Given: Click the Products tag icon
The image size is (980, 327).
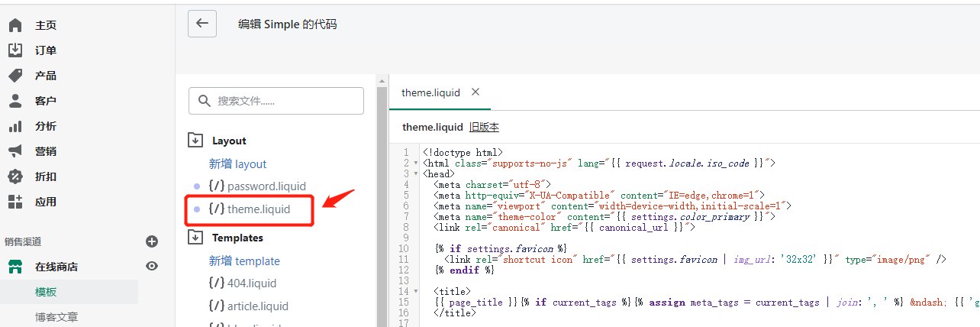Looking at the screenshot, I should click(15, 76).
